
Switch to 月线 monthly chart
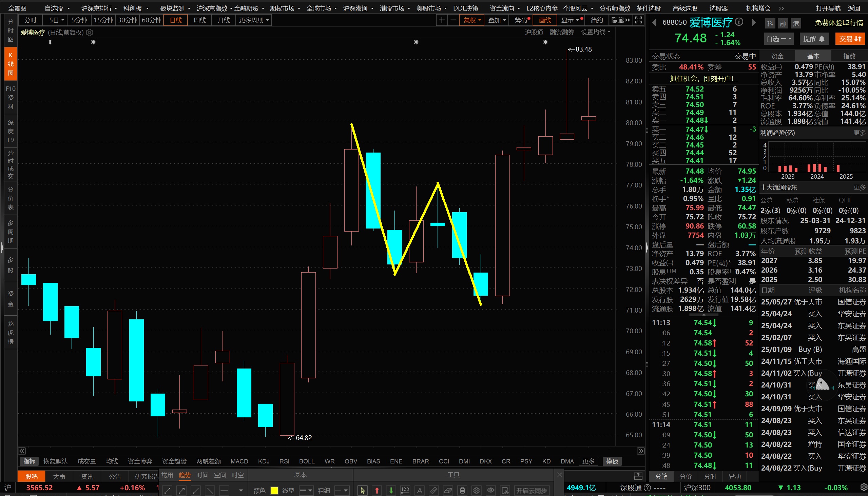pyautogui.click(x=224, y=20)
